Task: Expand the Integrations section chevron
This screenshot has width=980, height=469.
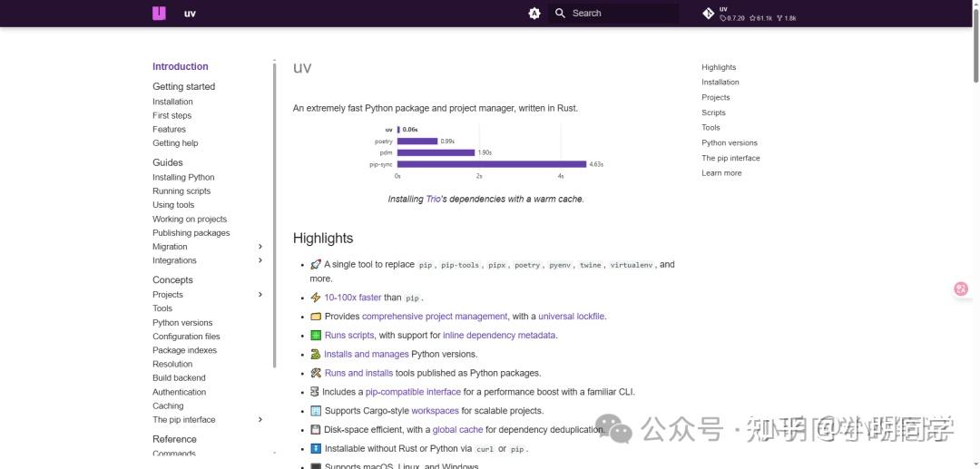Action: point(260,260)
